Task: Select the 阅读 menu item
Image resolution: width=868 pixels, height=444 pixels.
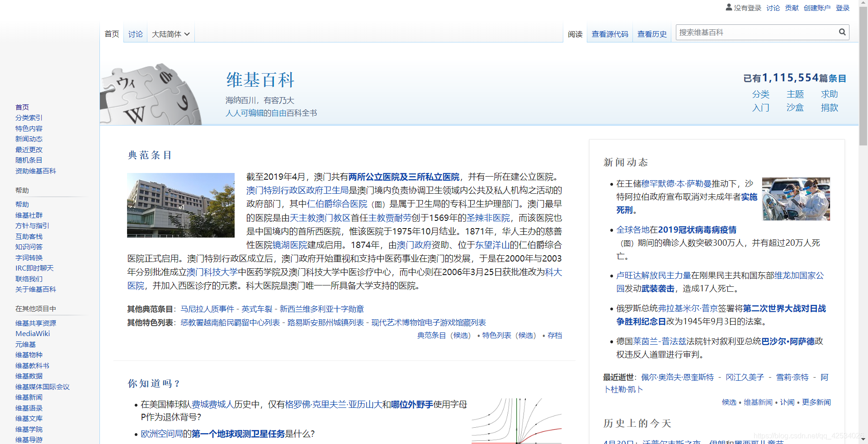Action: (575, 33)
